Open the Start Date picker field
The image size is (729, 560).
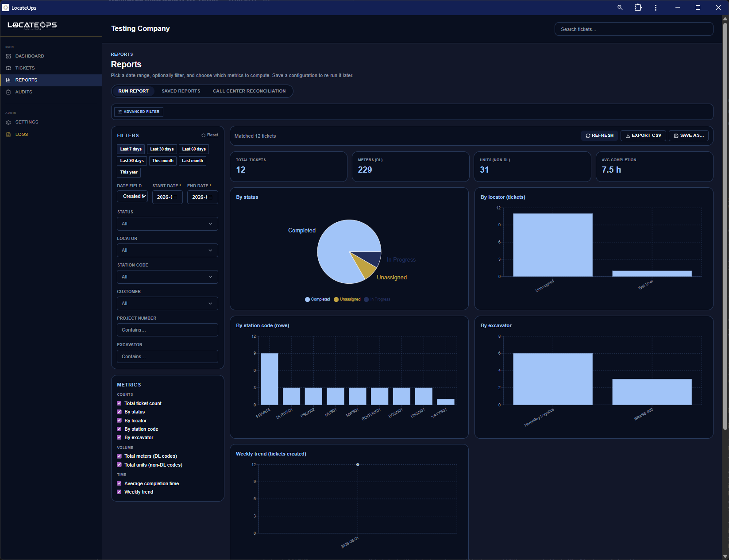tap(167, 197)
